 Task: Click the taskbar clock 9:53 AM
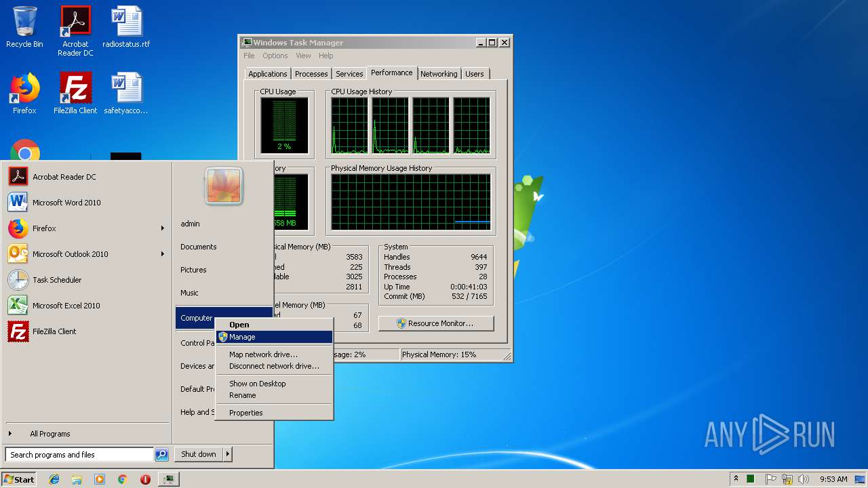pos(833,479)
